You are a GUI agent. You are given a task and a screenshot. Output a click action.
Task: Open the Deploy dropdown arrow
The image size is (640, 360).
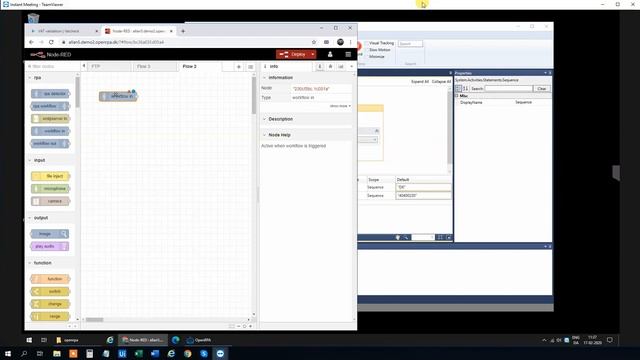313,54
